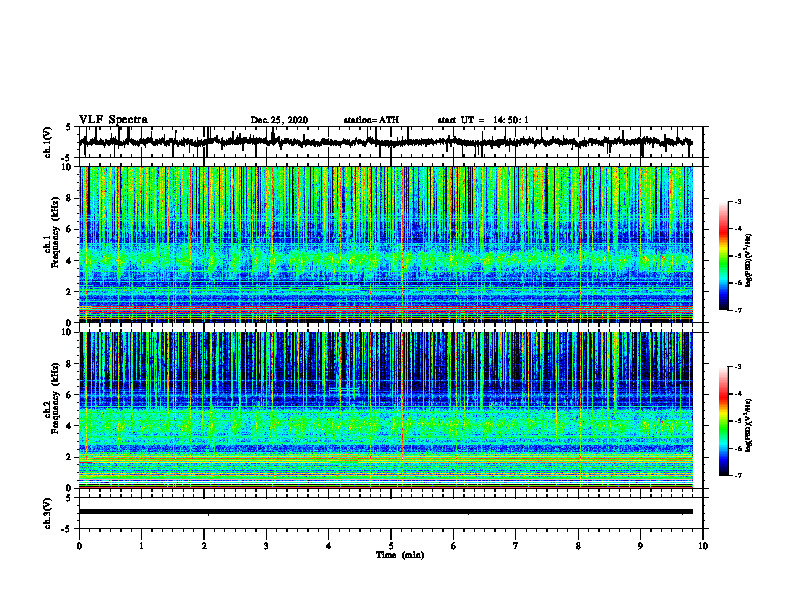Screen dimensions: 792x612
Task: Click inside the ch.1 spectrogram panel
Action: tap(385, 244)
